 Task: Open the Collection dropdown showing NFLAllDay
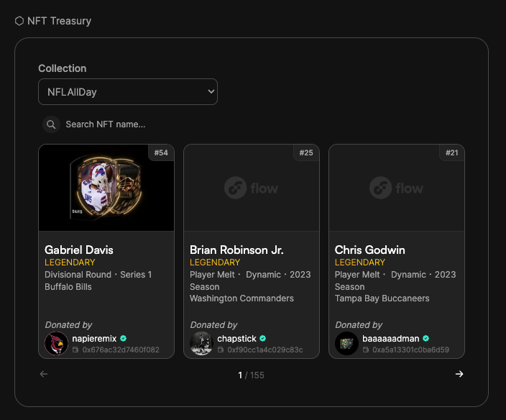[128, 91]
